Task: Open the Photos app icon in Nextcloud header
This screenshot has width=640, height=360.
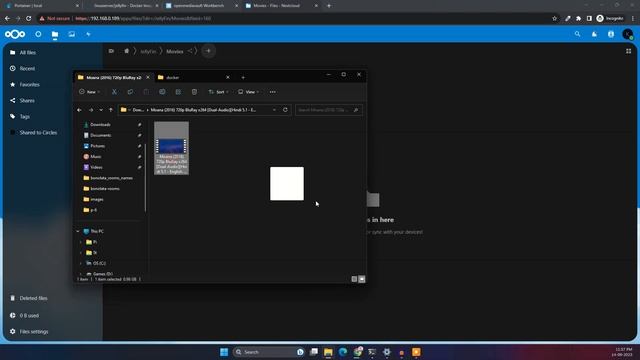Action: [x=71, y=34]
